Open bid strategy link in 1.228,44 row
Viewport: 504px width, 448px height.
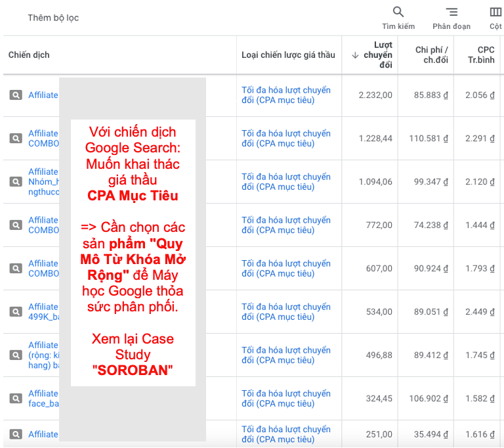(x=286, y=139)
